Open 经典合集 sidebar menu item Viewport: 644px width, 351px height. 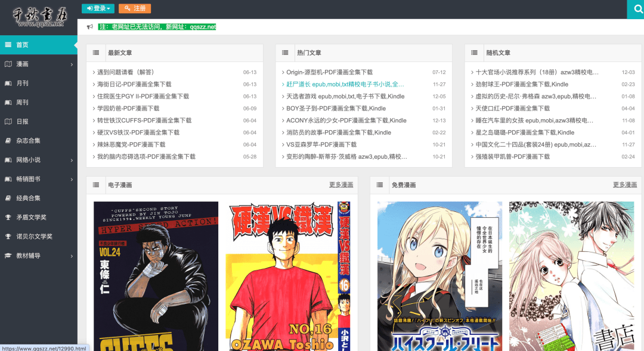pyautogui.click(x=39, y=198)
